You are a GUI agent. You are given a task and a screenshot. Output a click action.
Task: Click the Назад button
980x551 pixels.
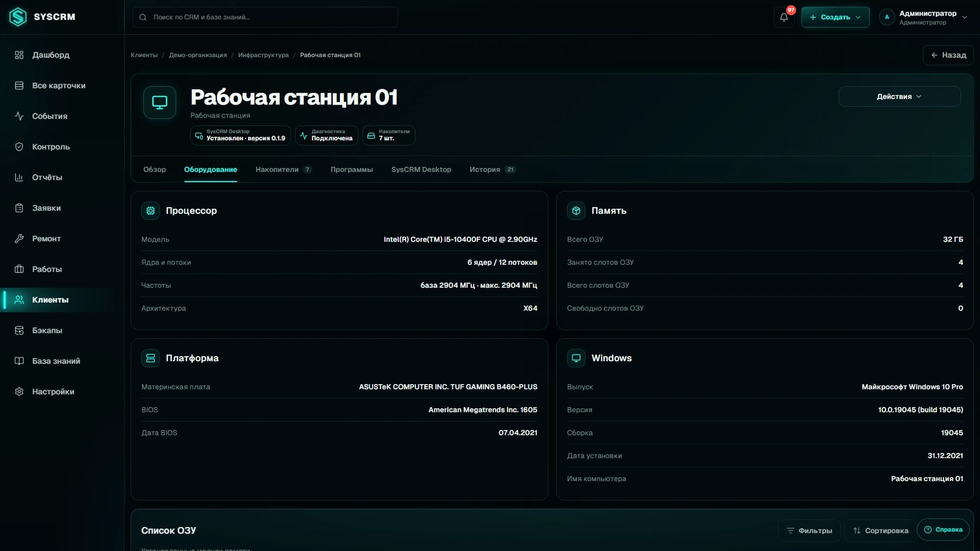948,55
